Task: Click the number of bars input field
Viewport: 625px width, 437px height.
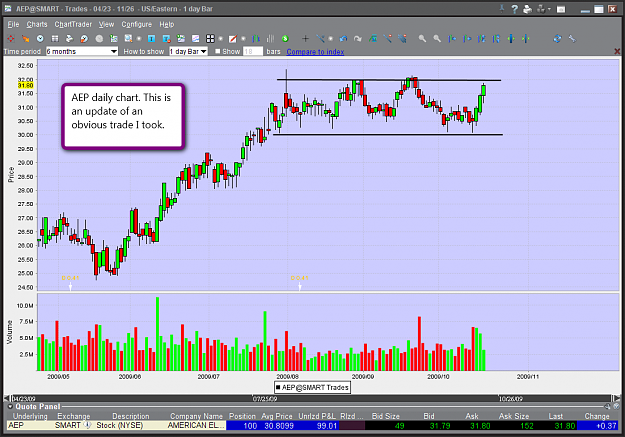Action: [x=253, y=51]
